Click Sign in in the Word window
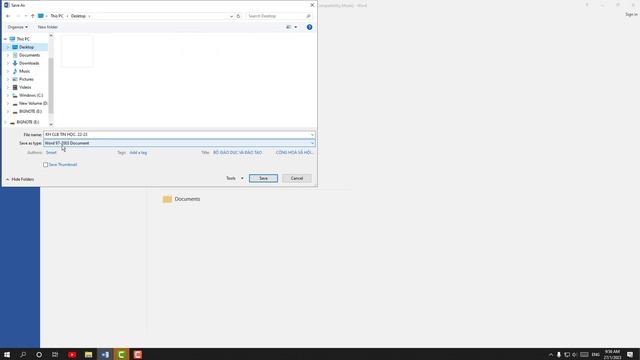 [x=631, y=14]
